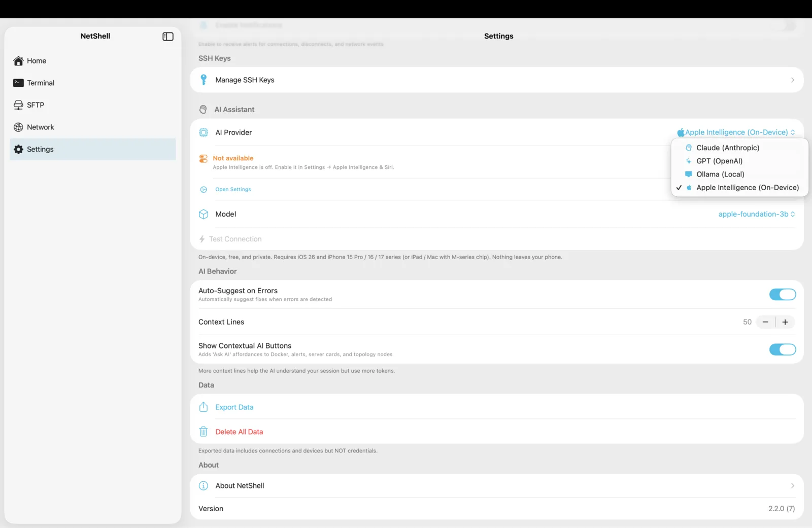Click the Model row label
Screen dimensions: 812x528
(x=226, y=214)
